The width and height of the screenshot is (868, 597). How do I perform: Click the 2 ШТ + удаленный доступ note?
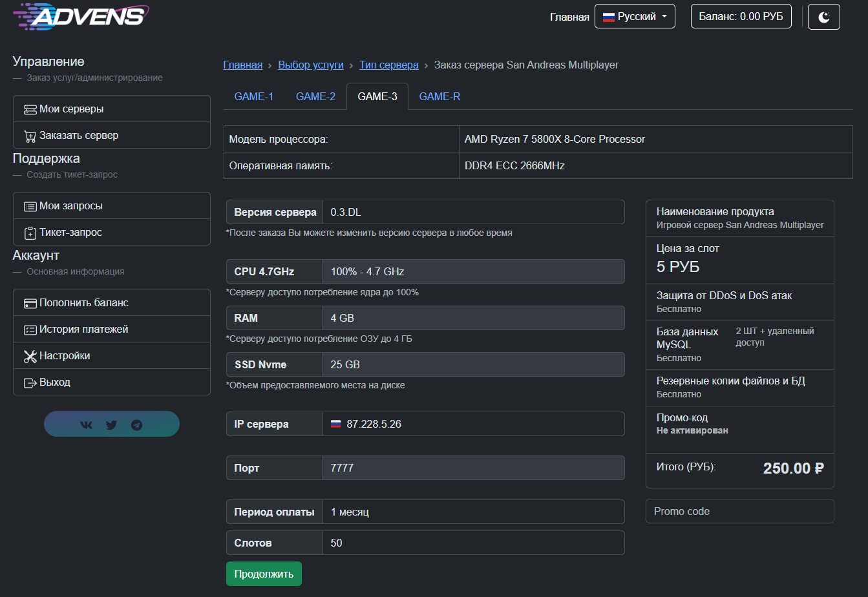click(x=775, y=337)
